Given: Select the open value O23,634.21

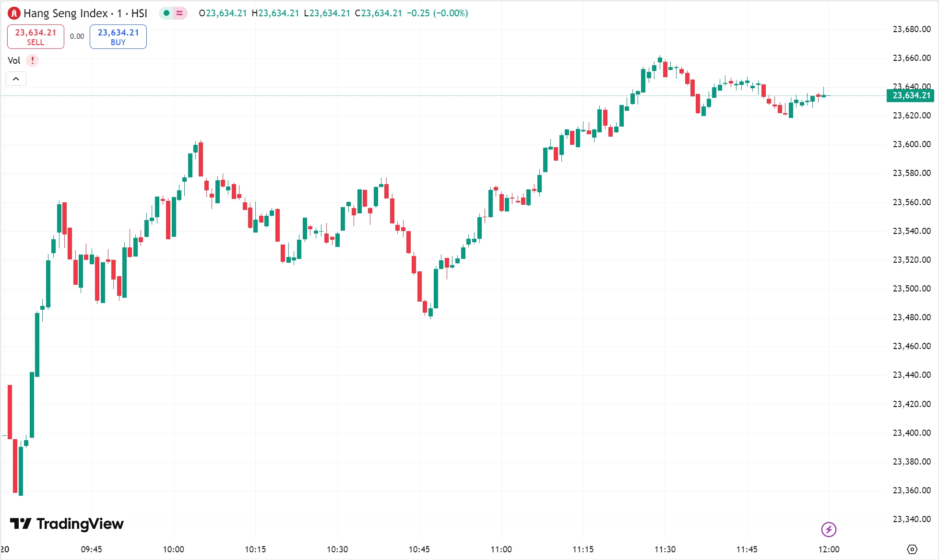Looking at the screenshot, I should (224, 13).
